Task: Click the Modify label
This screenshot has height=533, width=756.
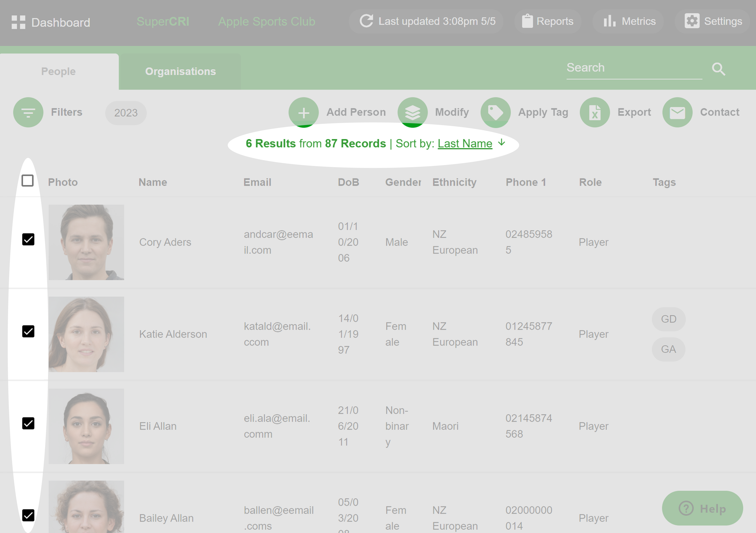Action: point(452,112)
